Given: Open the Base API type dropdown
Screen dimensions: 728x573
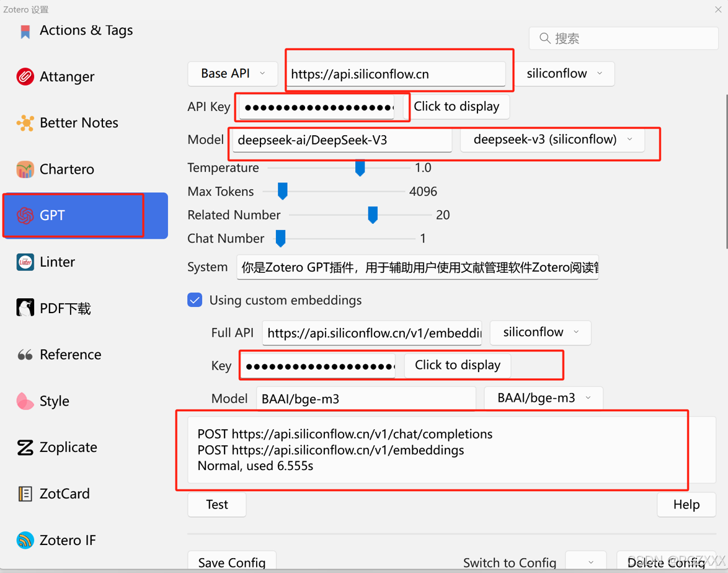Looking at the screenshot, I should pyautogui.click(x=233, y=74).
